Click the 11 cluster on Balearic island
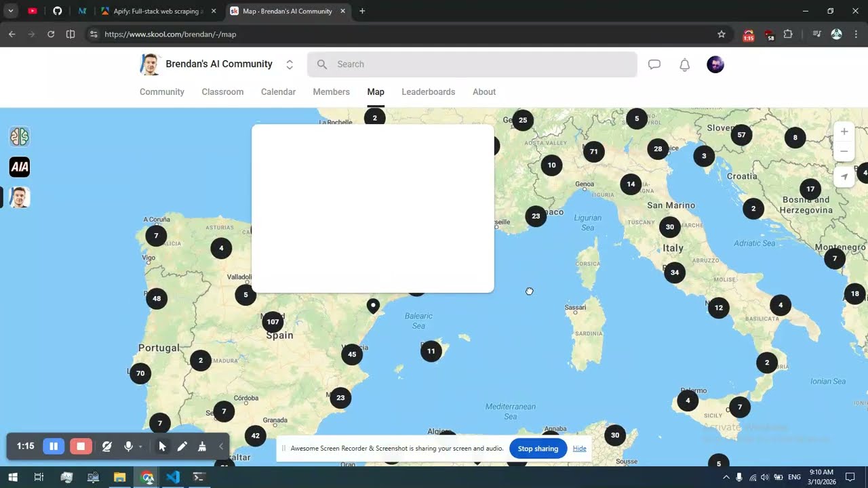Screen dimensions: 868x488 tap(431, 351)
